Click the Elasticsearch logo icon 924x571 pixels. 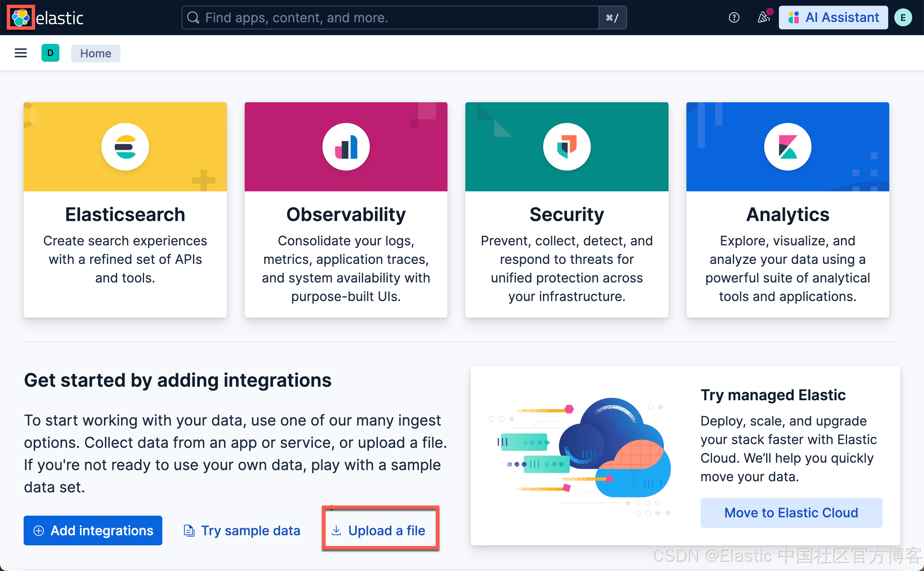pyautogui.click(x=125, y=147)
